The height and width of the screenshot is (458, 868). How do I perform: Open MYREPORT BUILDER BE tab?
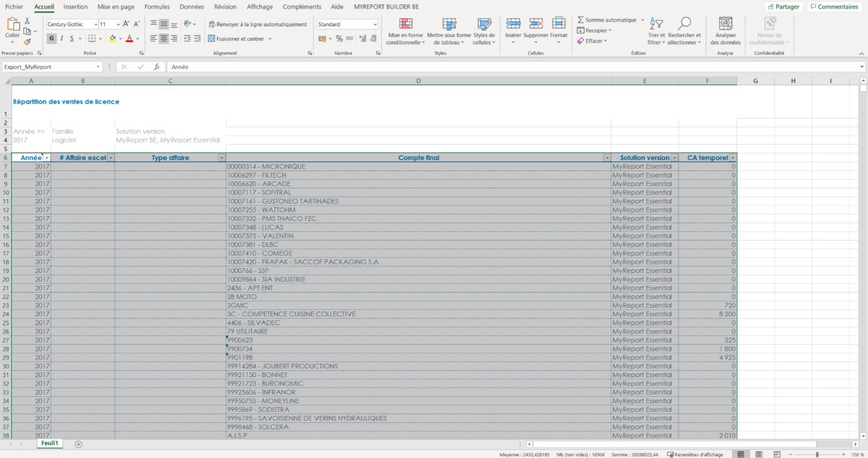pos(386,7)
